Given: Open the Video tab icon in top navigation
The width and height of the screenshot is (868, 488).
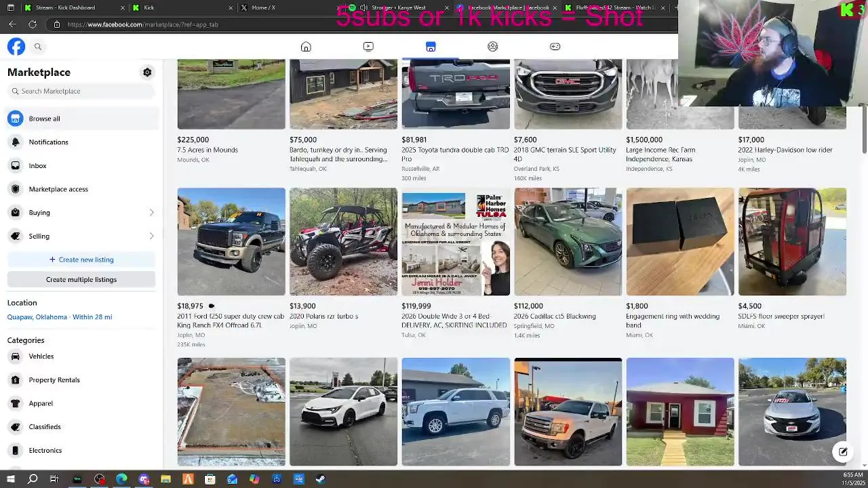Looking at the screenshot, I should tap(368, 47).
